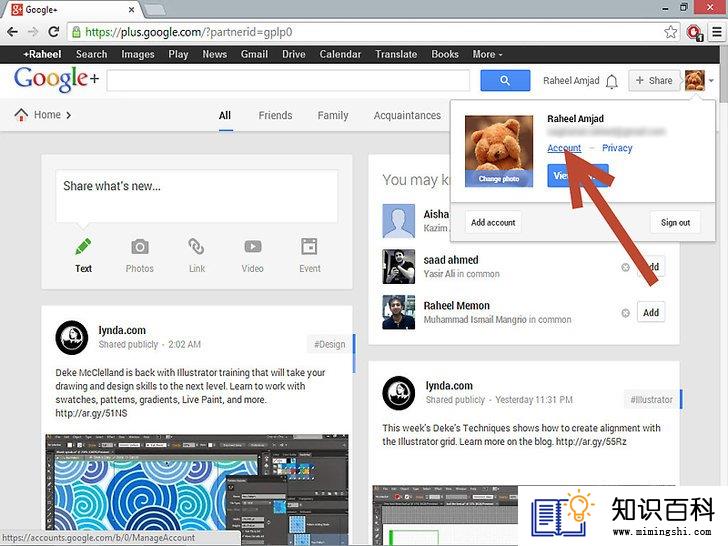728x546 pixels.
Task: Open the new tab button beside Google+ tab
Action: (x=155, y=10)
